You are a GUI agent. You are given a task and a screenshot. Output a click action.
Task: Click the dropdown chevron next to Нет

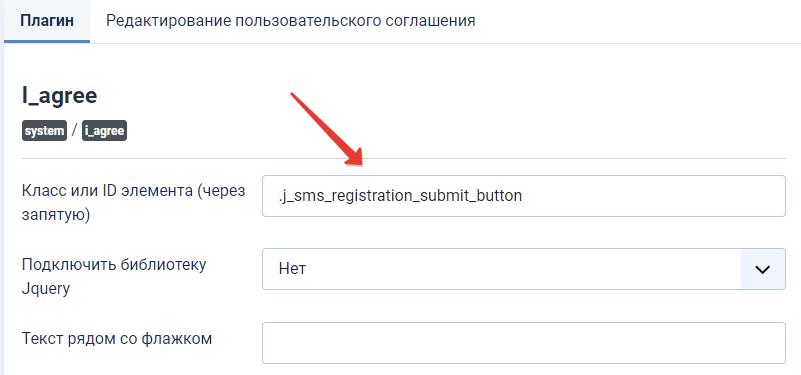(x=762, y=269)
